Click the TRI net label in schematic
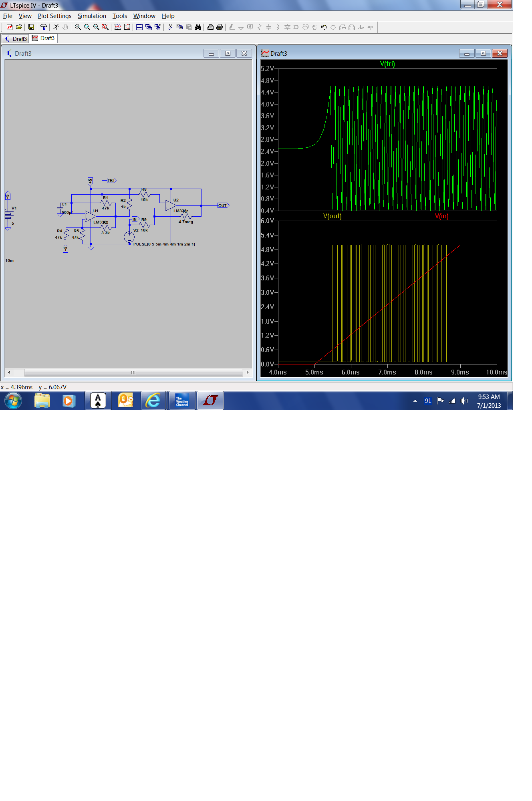 [x=111, y=181]
